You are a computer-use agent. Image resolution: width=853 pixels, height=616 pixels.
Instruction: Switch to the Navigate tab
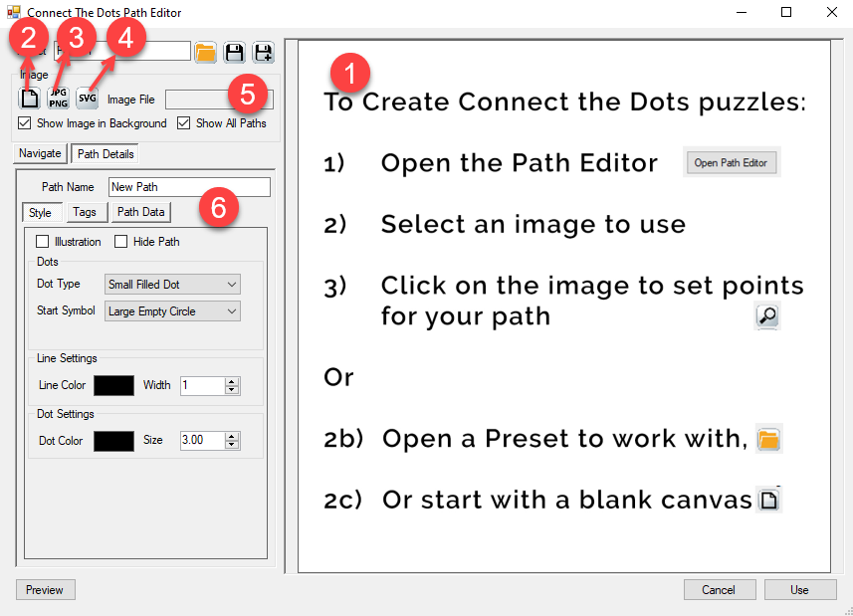pyautogui.click(x=40, y=153)
